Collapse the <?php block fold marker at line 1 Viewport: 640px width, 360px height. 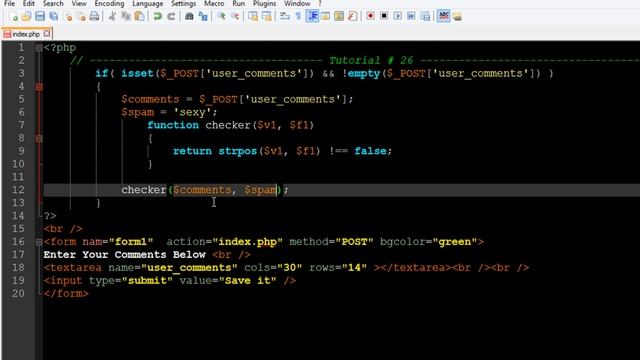tap(39, 48)
